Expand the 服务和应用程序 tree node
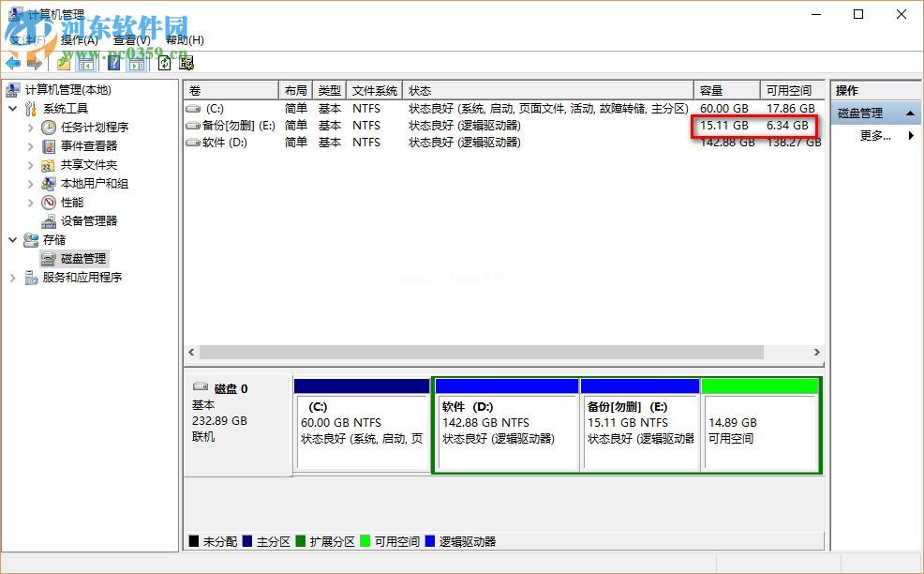 11,278
